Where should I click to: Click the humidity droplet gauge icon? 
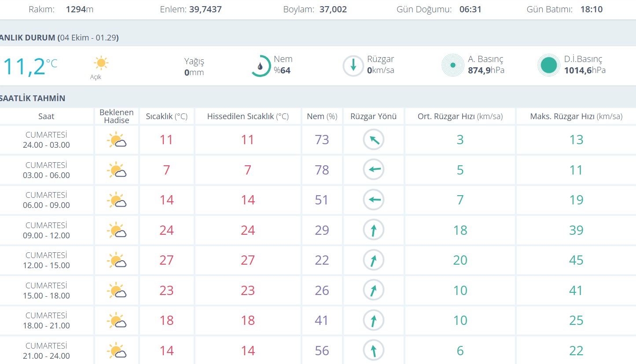(x=261, y=66)
